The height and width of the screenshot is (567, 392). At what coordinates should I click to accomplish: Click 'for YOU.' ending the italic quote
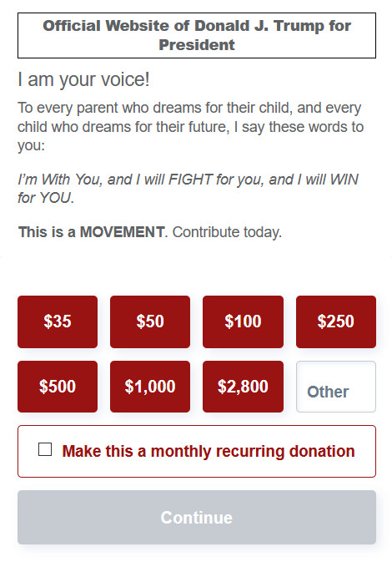pyautogui.click(x=46, y=198)
